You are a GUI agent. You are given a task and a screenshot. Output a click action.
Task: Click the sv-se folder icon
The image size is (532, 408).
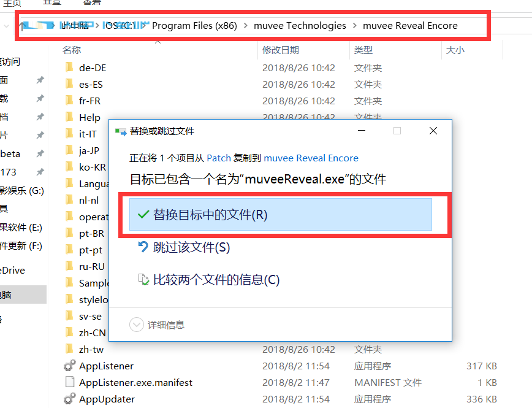(69, 316)
